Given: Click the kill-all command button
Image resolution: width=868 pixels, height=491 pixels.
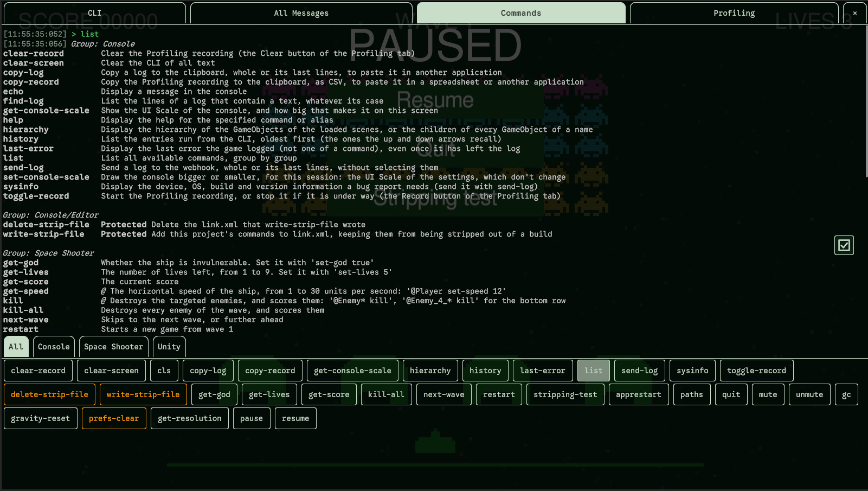Looking at the screenshot, I should coord(386,394).
